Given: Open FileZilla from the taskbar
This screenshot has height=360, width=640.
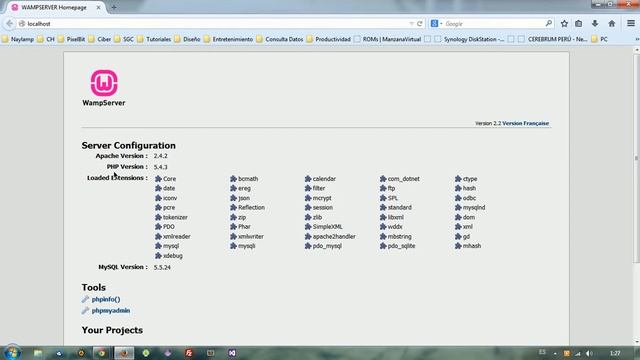Looking at the screenshot, I should point(189,353).
